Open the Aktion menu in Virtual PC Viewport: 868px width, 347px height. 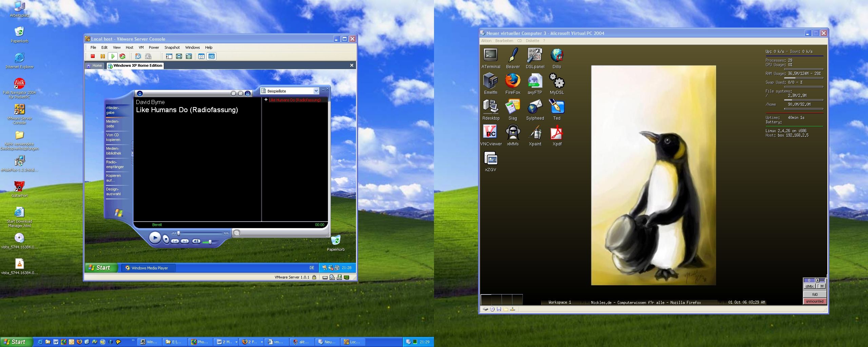pos(486,41)
